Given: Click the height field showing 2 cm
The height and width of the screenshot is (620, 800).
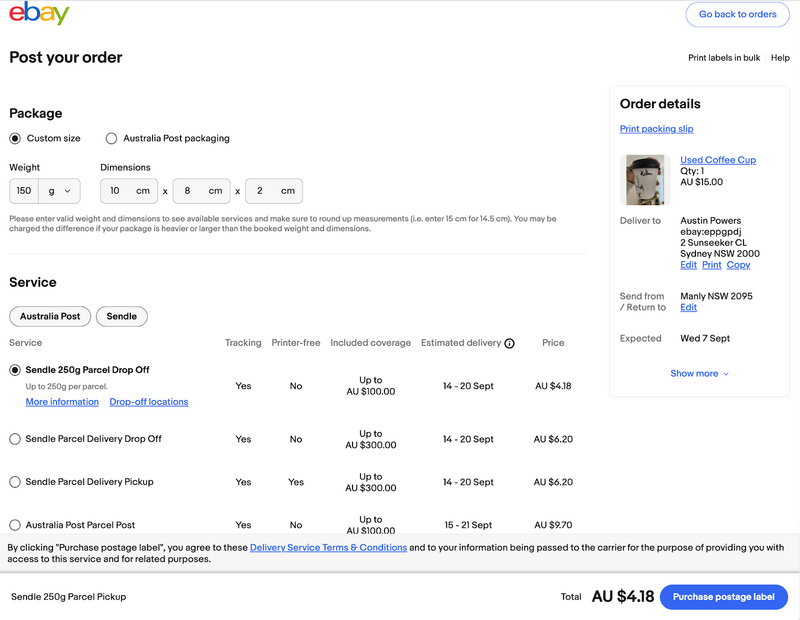Looking at the screenshot, I should (x=274, y=191).
